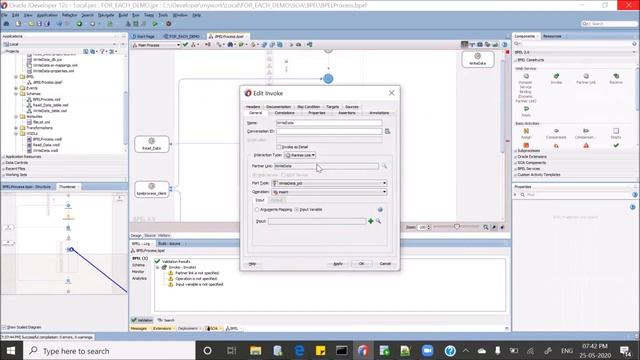Open Microsoft Edge from the taskbar

(x=299, y=351)
